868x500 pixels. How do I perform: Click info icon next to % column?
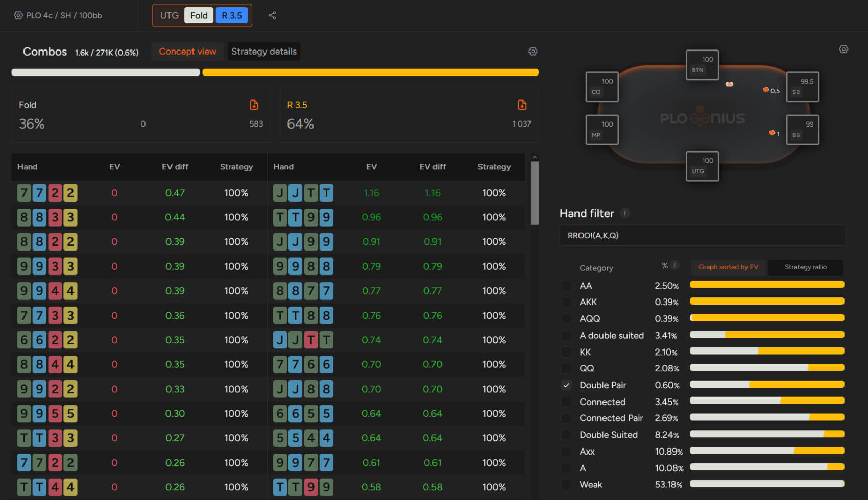(674, 265)
